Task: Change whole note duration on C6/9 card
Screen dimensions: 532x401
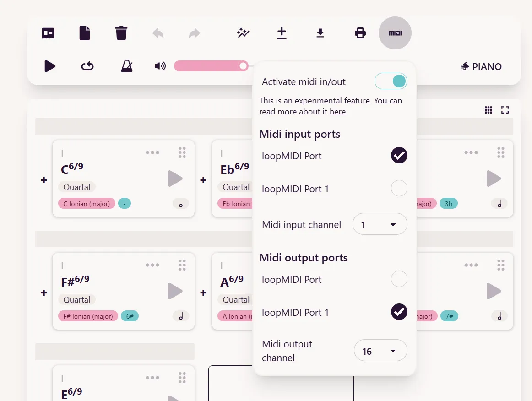Action: (181, 204)
